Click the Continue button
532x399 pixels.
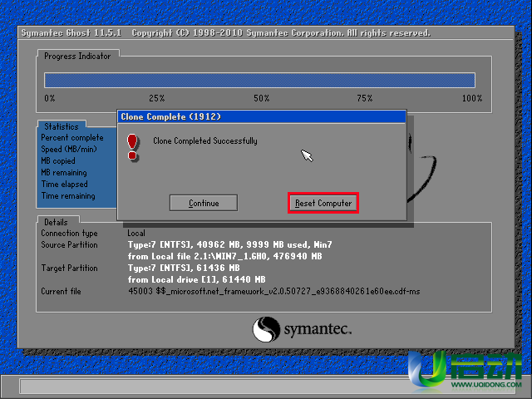coord(204,203)
